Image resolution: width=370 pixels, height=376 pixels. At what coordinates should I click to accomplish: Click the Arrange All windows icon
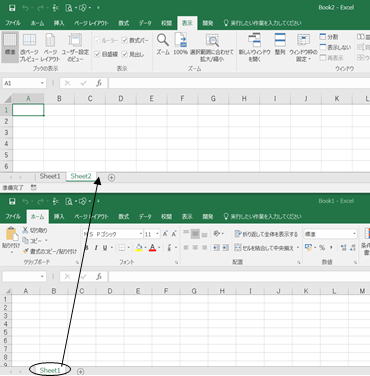coord(280,44)
